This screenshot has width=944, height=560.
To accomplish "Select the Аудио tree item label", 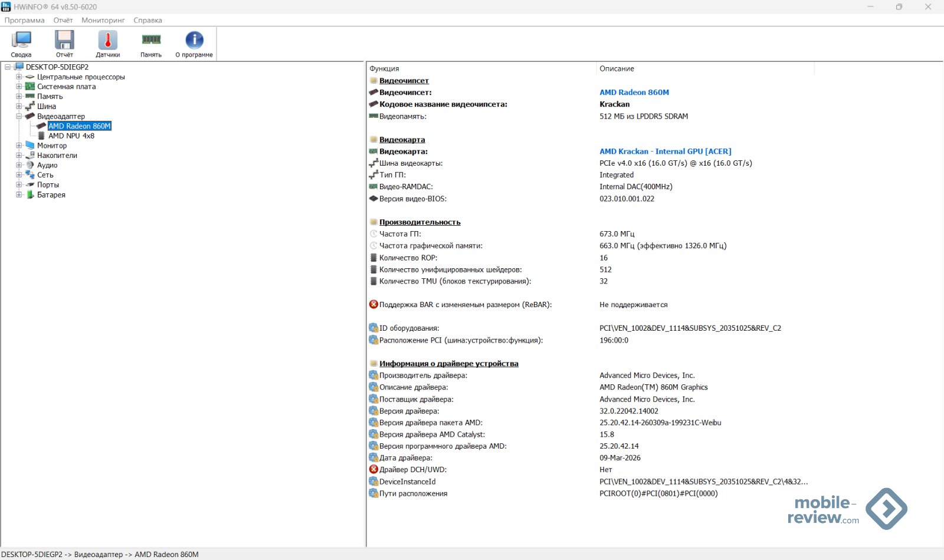I will tap(47, 165).
